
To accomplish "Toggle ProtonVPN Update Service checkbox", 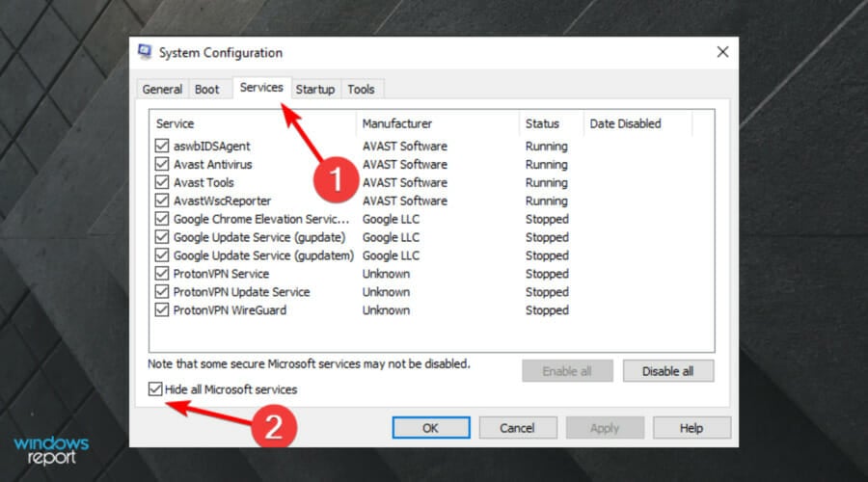I will tap(162, 292).
